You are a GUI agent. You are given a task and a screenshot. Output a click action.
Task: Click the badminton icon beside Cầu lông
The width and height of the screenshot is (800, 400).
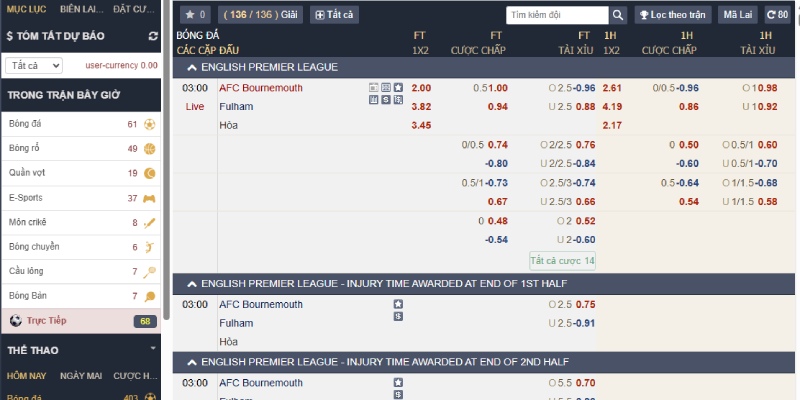149,271
